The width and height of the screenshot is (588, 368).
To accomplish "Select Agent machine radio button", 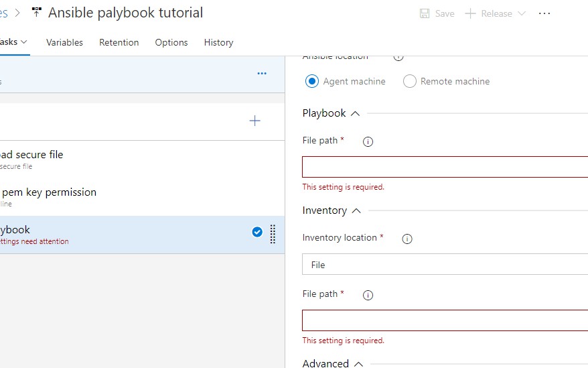I will (x=312, y=81).
